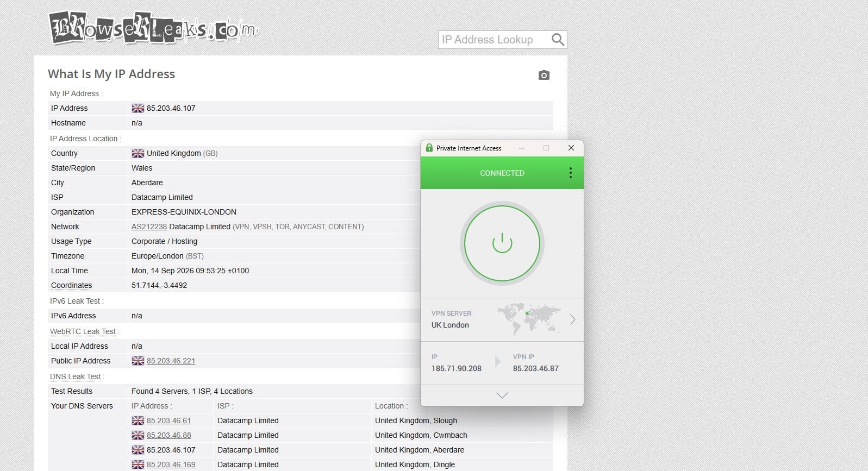Click the EXPRESS-EQUINIX-LONDON organization value
The image size is (868, 471).
184,212
